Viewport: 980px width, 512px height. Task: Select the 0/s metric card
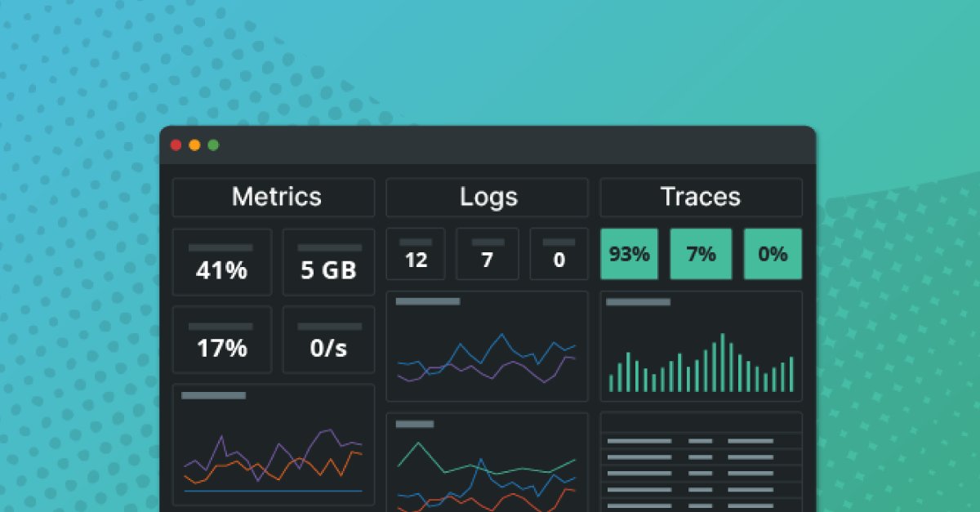329,340
